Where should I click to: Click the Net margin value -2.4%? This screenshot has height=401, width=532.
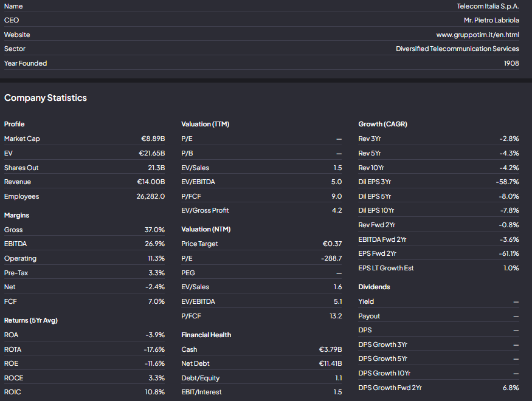(155, 287)
